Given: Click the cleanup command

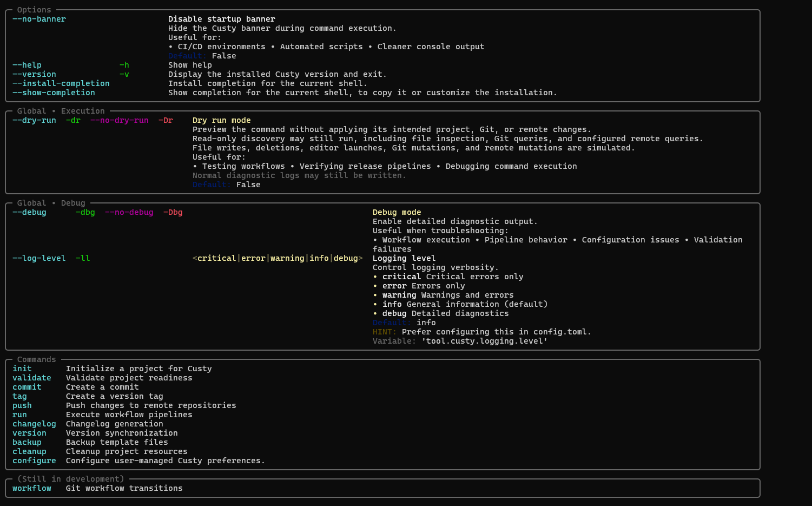Looking at the screenshot, I should [x=29, y=451].
